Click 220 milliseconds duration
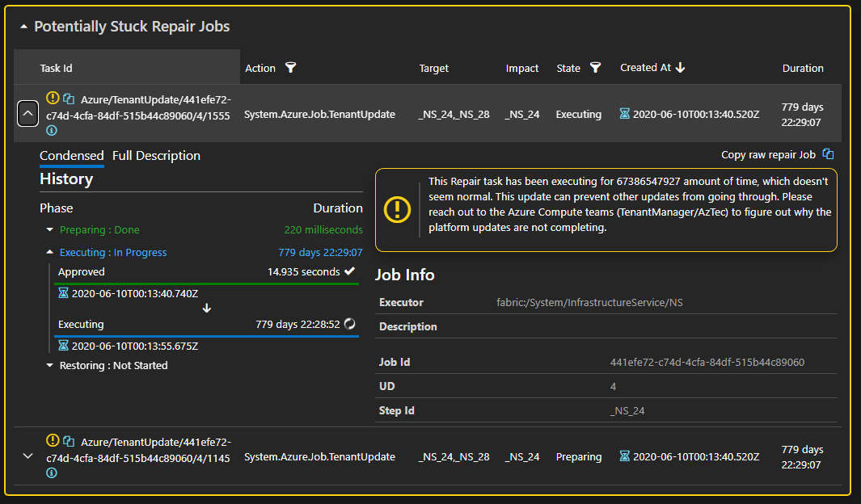Image resolution: width=861 pixels, height=504 pixels. point(323,230)
